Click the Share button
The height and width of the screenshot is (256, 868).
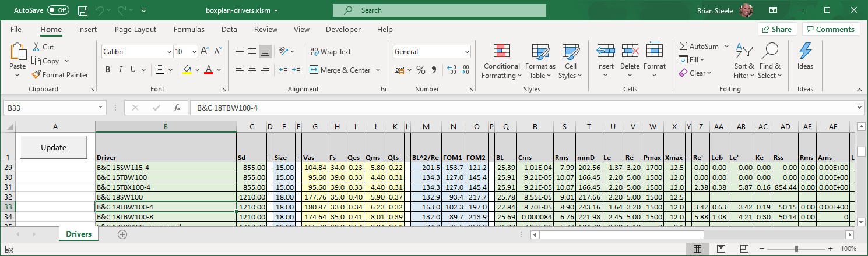click(777, 30)
